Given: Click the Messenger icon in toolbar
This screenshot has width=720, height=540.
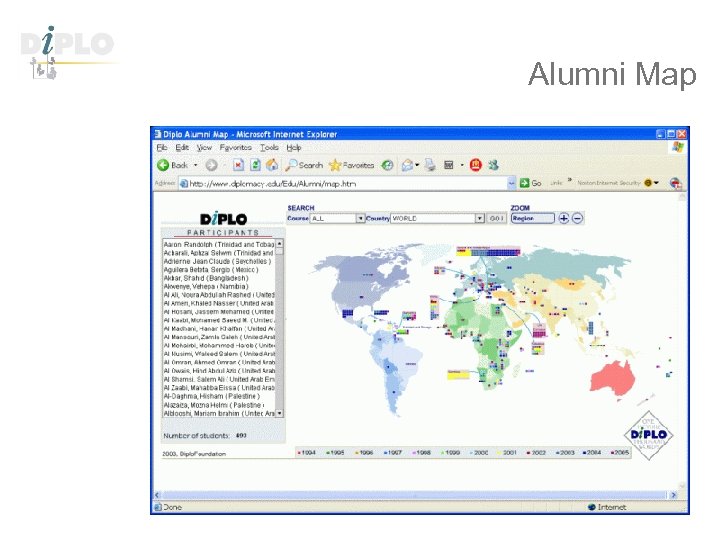Looking at the screenshot, I should click(x=494, y=165).
